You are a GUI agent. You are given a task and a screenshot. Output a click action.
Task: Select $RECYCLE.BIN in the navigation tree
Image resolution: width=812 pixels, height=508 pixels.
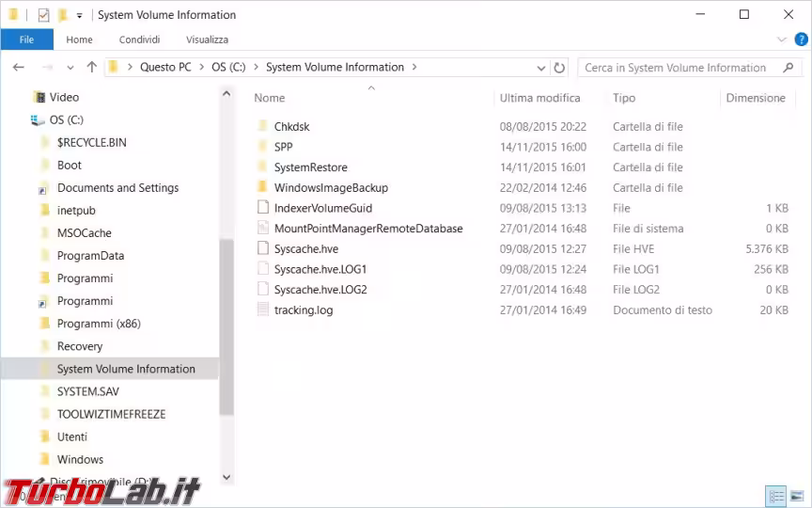(x=92, y=143)
